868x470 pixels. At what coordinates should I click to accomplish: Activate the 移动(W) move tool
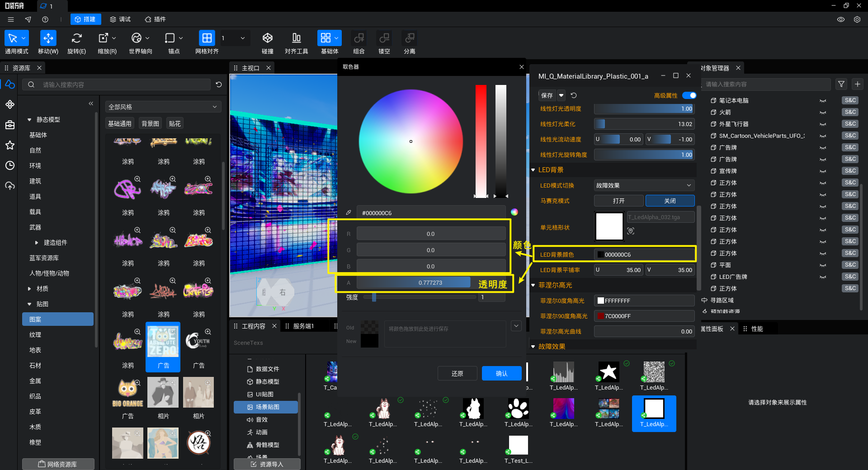[x=48, y=38]
